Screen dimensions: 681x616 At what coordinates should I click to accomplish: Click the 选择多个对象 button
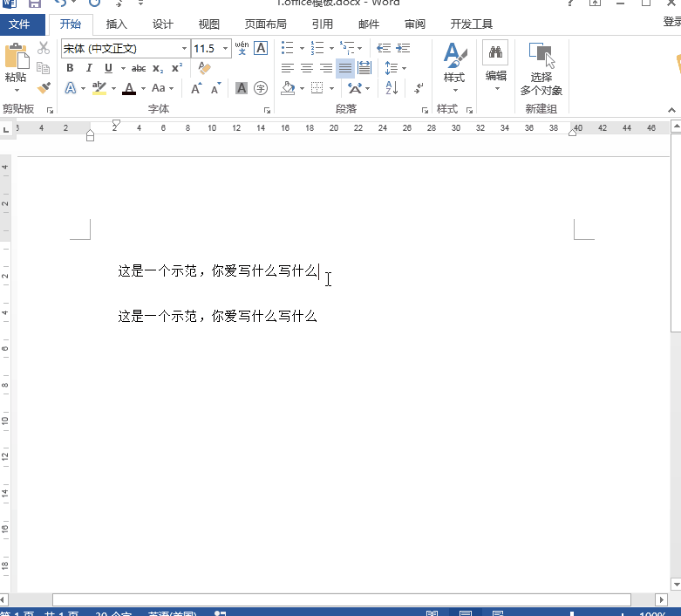coord(541,68)
